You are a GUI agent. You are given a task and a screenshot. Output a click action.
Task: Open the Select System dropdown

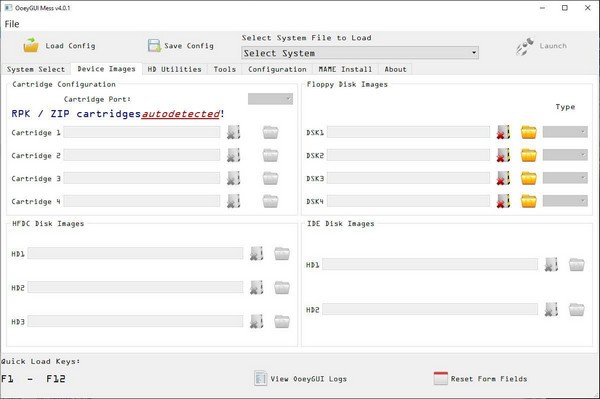click(x=360, y=53)
